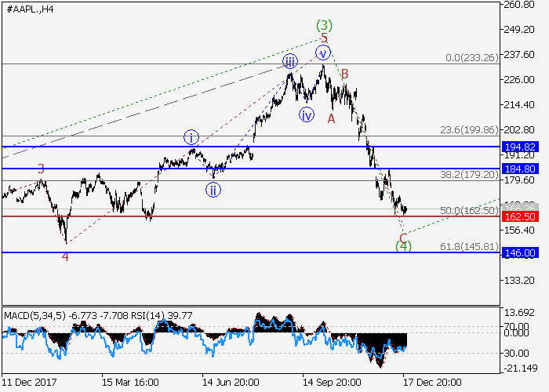Click the 14 Sep 20:00 date marker

click(332, 383)
